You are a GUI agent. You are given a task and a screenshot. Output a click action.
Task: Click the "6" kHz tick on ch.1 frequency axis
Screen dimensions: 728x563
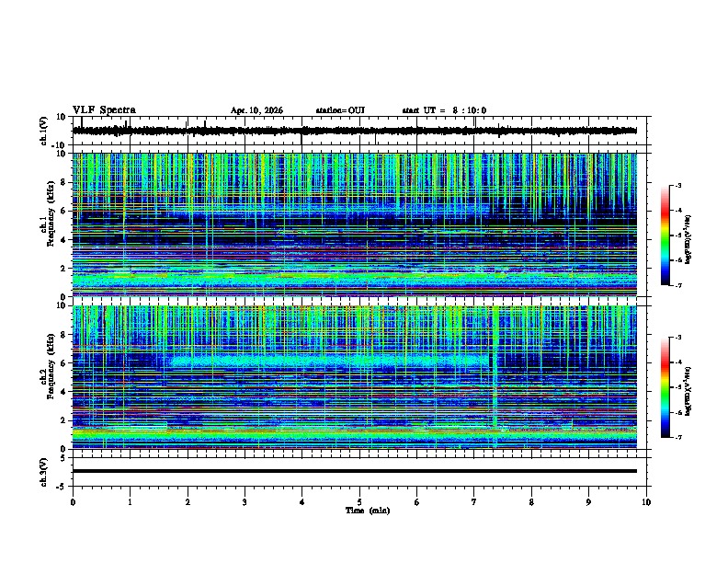click(64, 211)
